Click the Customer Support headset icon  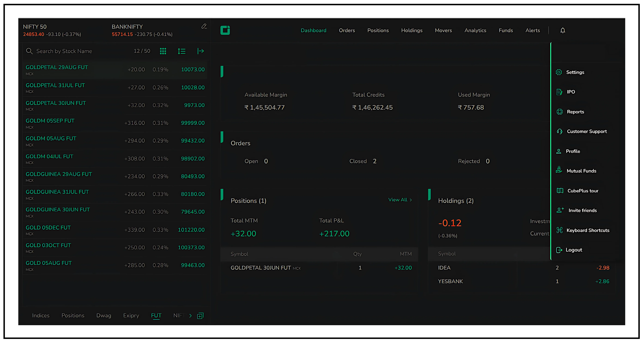[x=559, y=131]
